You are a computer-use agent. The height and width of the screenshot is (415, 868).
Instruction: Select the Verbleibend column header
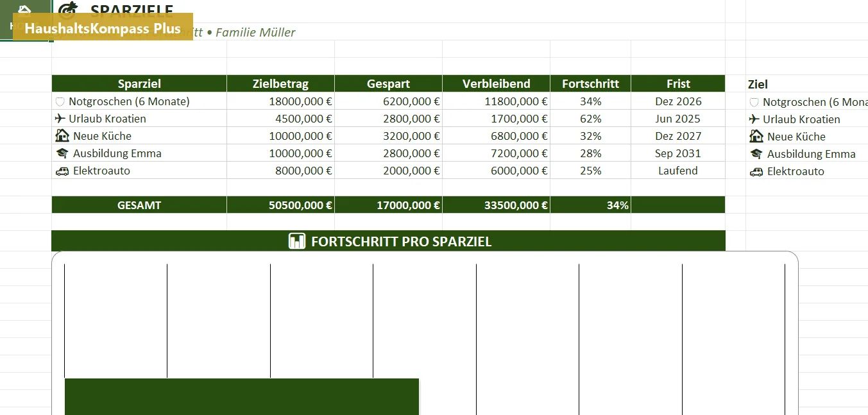pos(496,83)
